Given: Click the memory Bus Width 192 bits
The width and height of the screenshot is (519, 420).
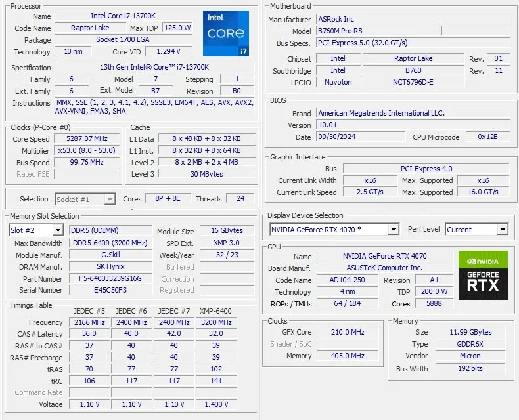Looking at the screenshot, I should click(x=470, y=368).
